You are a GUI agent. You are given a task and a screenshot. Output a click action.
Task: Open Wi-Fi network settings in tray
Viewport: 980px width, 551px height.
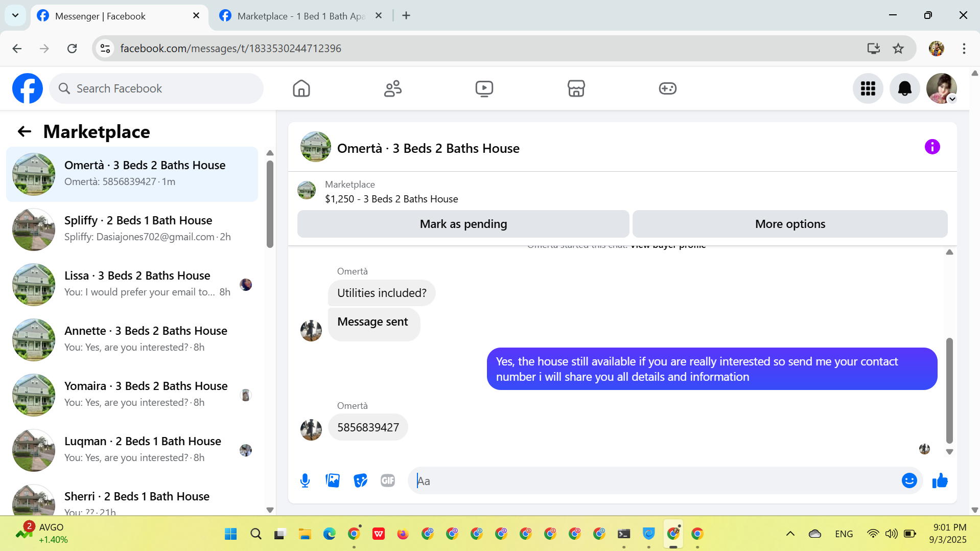[873, 534]
